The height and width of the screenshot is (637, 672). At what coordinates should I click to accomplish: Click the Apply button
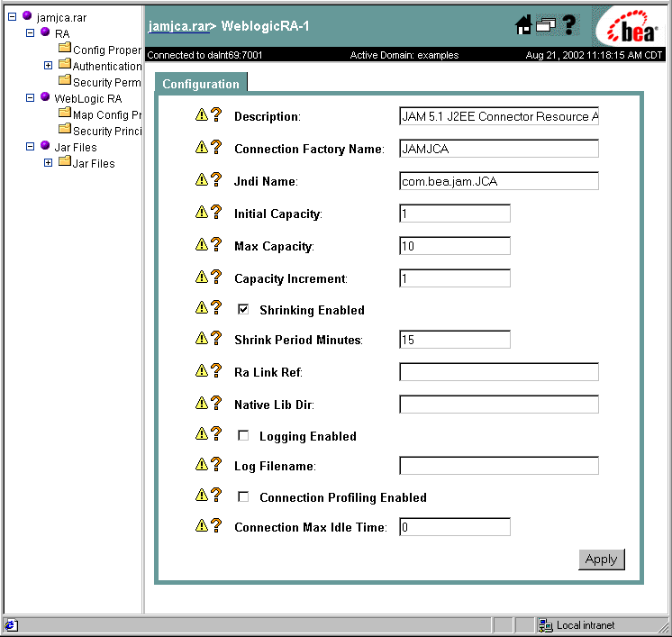(x=601, y=560)
